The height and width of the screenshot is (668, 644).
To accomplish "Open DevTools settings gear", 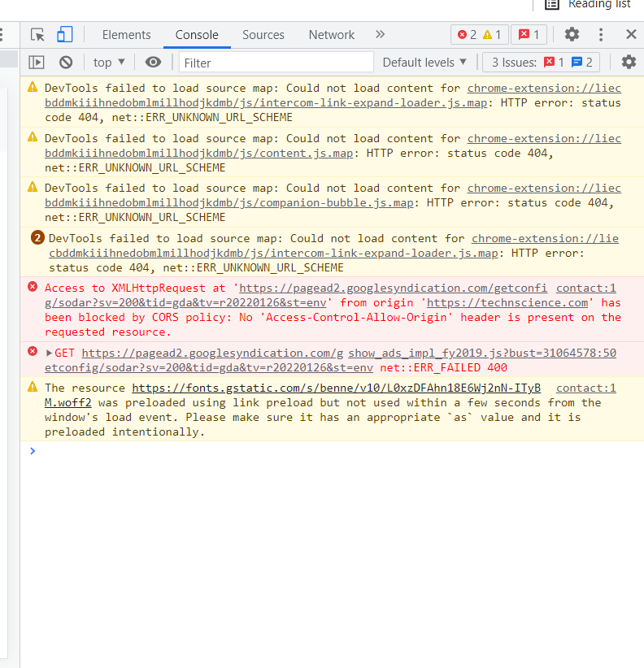I will click(x=572, y=34).
